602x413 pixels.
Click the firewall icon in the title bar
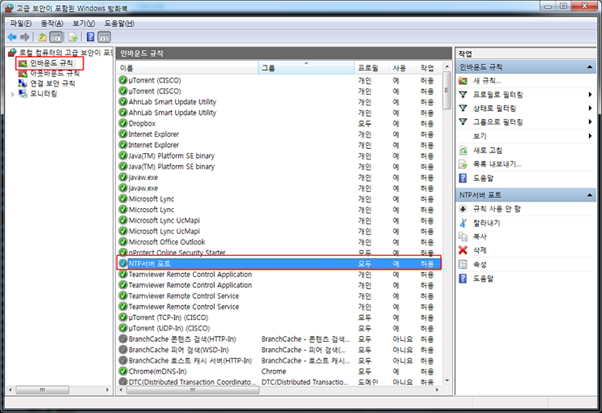click(x=9, y=8)
